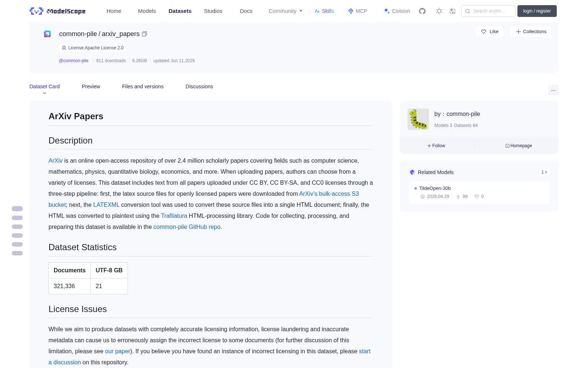
Task: Click the Related Models cube icon
Action: pyautogui.click(x=412, y=172)
